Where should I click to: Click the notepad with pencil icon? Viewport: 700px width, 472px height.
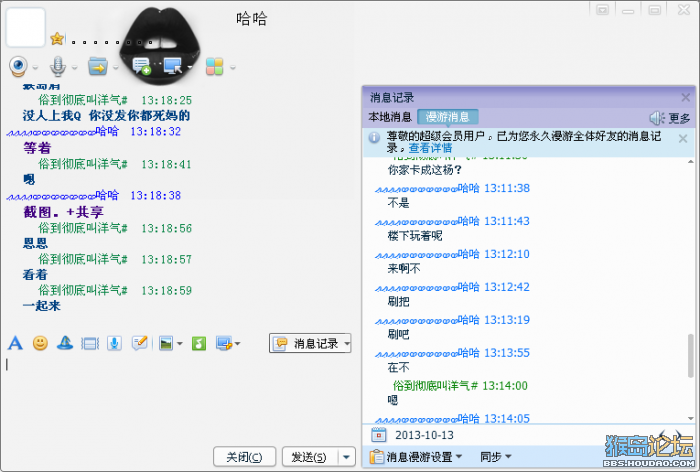140,343
